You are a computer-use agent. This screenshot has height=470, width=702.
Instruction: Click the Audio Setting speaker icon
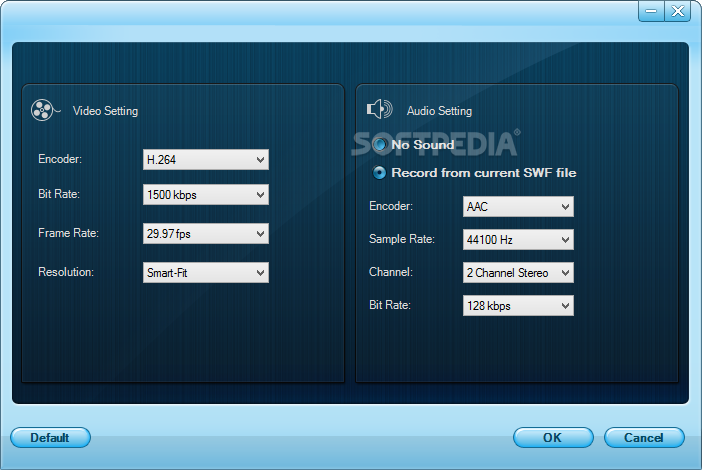[x=380, y=109]
